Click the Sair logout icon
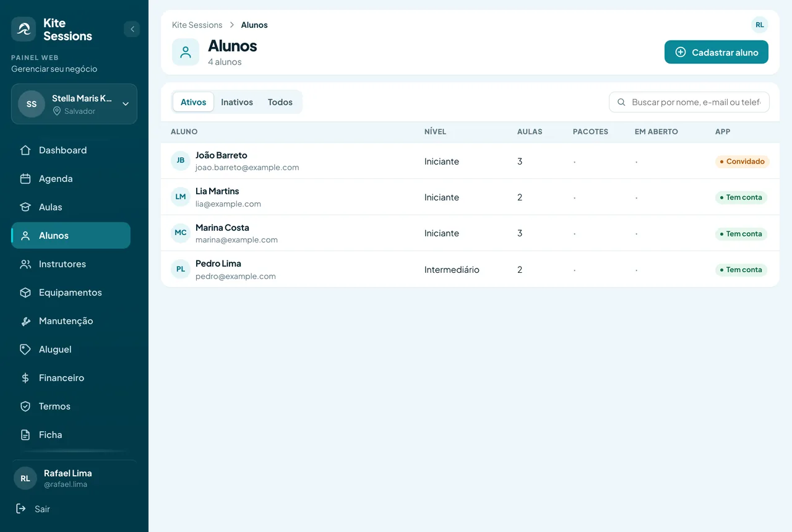The width and height of the screenshot is (792, 532). (21, 508)
